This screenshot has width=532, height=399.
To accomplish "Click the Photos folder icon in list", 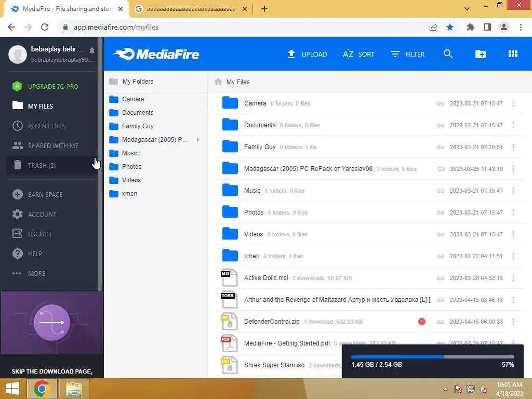I will coord(230,212).
